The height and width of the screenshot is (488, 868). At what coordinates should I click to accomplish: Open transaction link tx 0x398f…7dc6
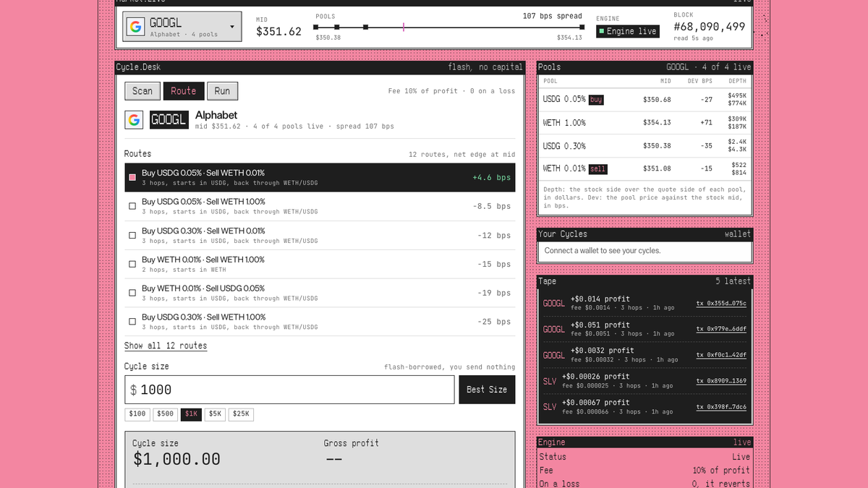721,407
